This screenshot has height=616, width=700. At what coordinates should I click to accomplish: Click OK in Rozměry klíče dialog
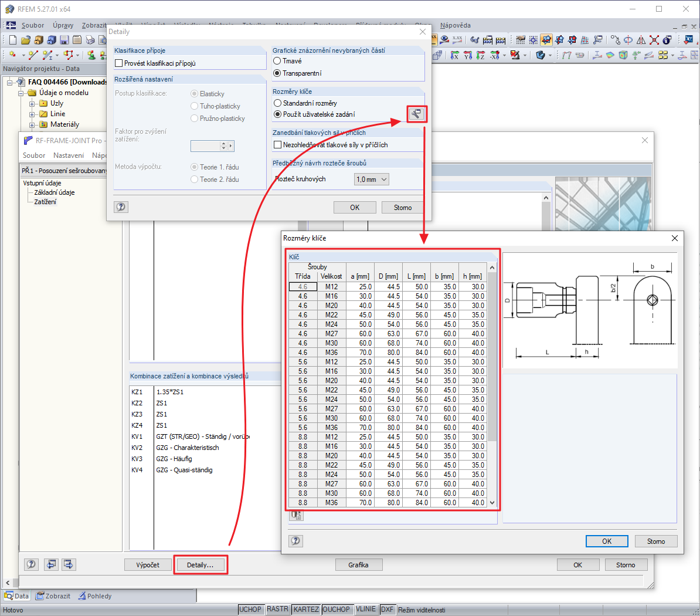[x=607, y=541]
